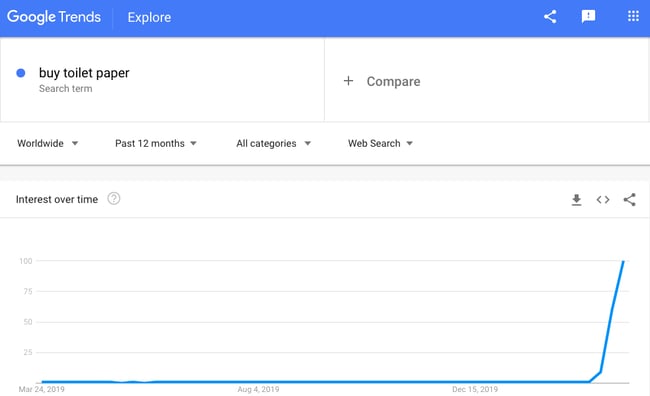650x396 pixels.
Task: Open the embed code icon
Action: coord(603,200)
